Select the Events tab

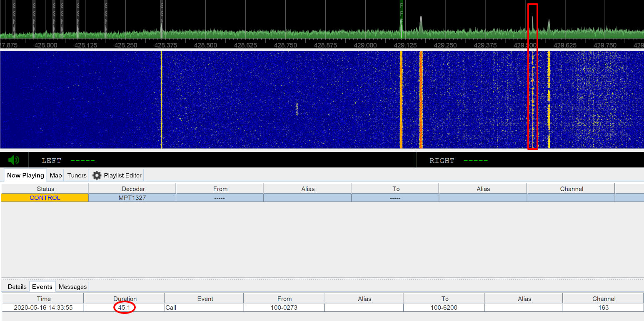[42, 286]
